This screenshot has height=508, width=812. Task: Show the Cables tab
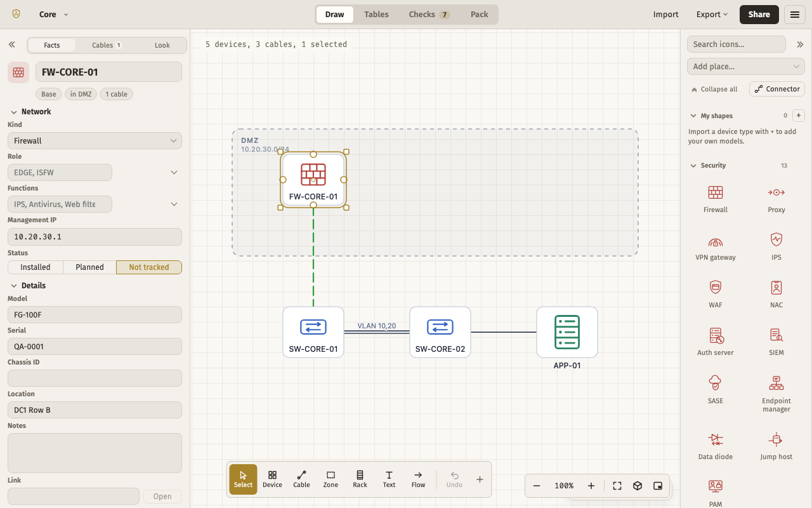pos(107,45)
